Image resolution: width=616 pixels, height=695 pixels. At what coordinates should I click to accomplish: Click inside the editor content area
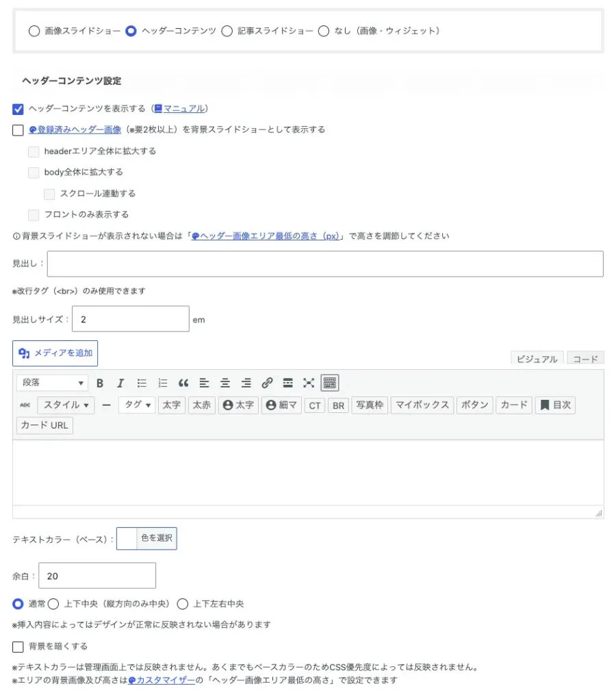click(308, 472)
